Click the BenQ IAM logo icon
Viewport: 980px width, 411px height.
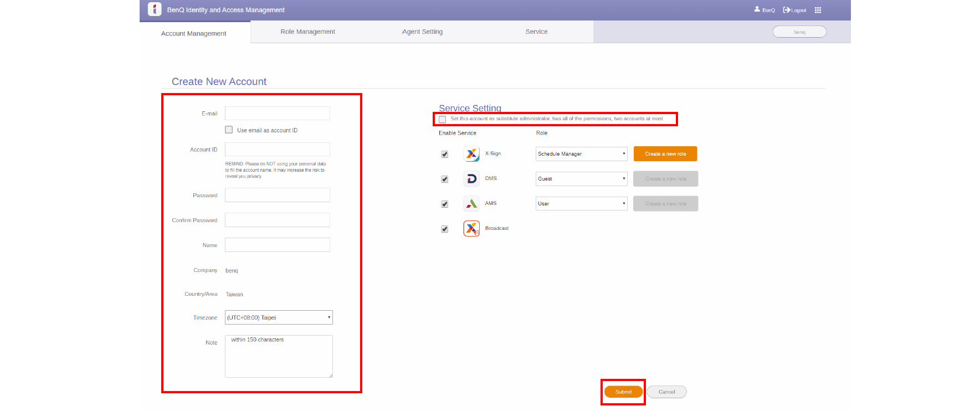click(x=155, y=9)
